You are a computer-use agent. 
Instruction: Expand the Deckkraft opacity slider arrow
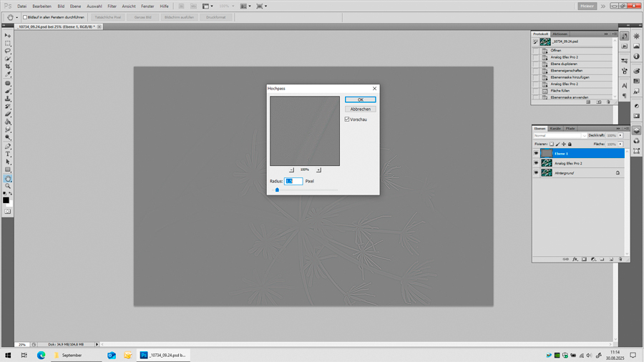[x=620, y=135]
